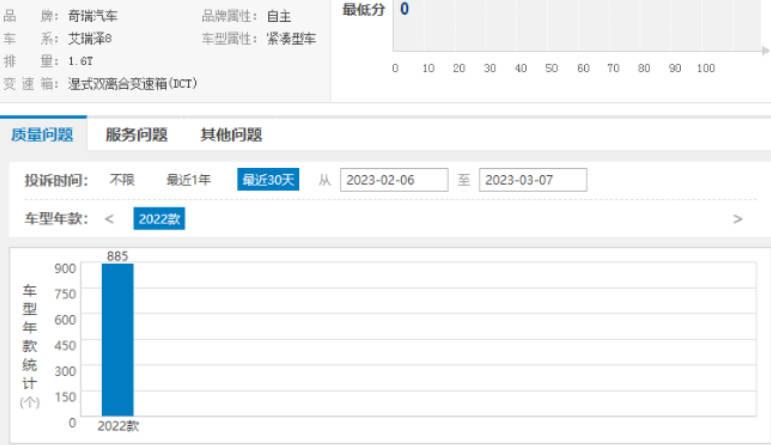Choose the 最近30天 time filter
771x445 pixels.
tap(268, 180)
